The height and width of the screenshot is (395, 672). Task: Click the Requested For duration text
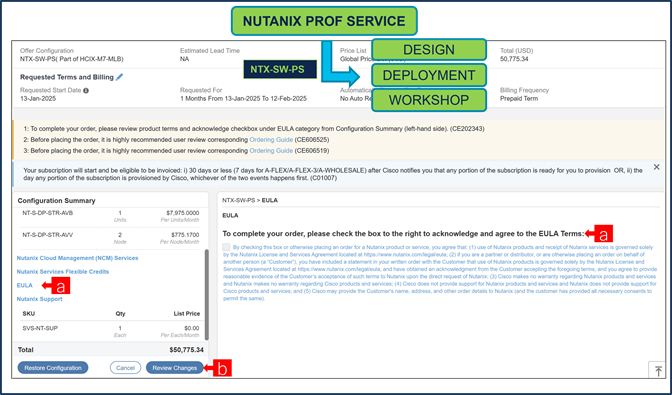click(x=243, y=99)
